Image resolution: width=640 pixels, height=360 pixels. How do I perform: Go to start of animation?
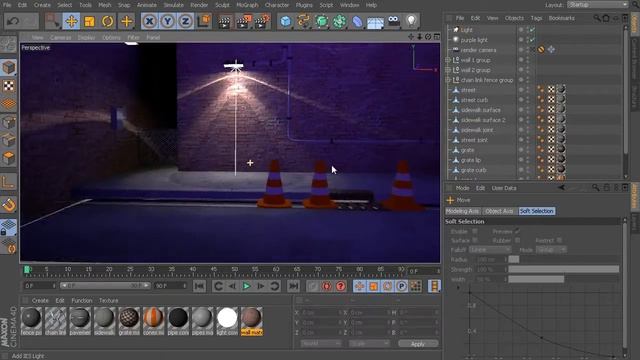point(199,286)
